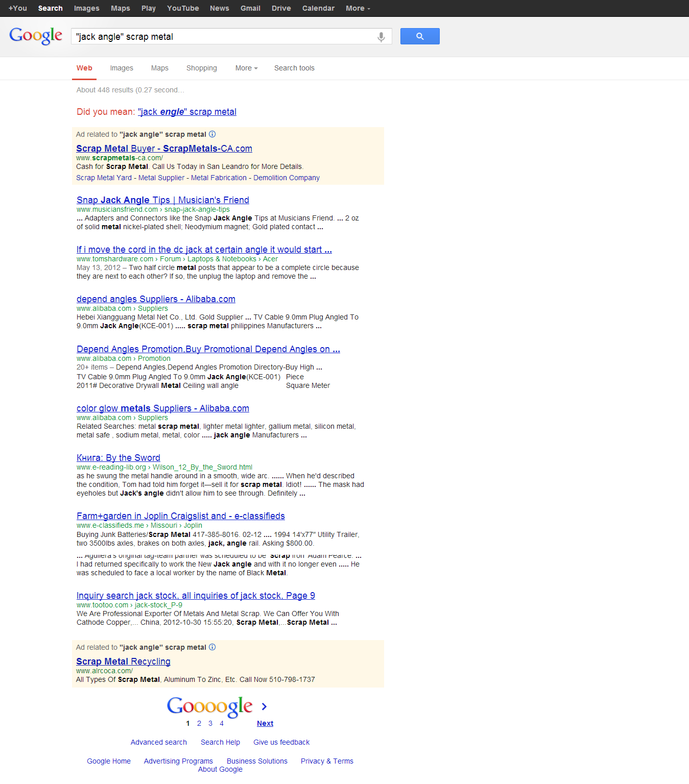Open Google Home footer link
Image resolution: width=689 pixels, height=784 pixels.
(109, 761)
